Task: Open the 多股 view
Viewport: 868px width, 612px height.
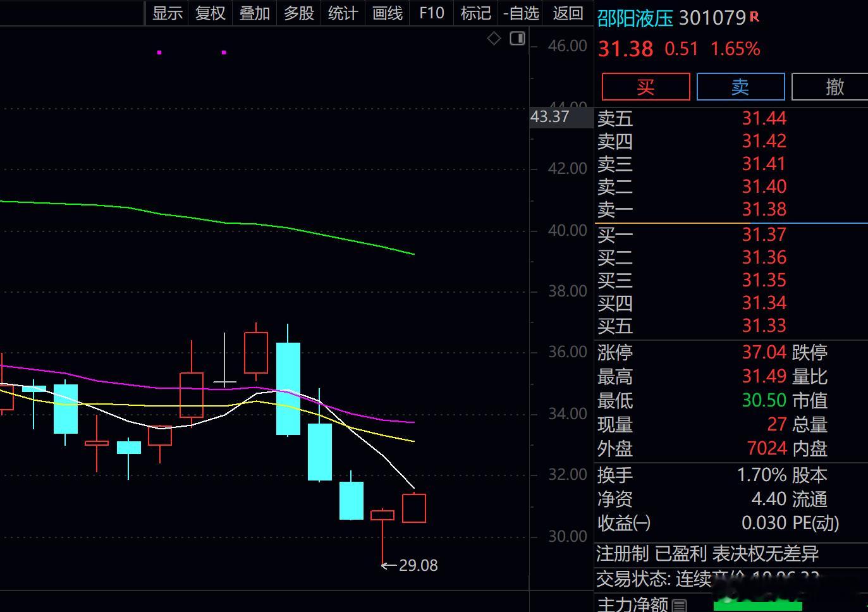Action: tap(299, 13)
